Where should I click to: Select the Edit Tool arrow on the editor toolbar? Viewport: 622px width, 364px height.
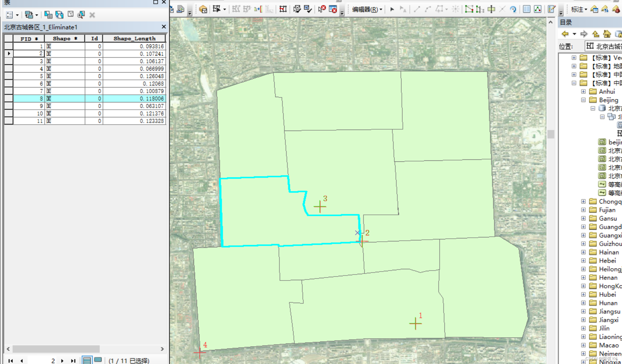pyautogui.click(x=392, y=9)
